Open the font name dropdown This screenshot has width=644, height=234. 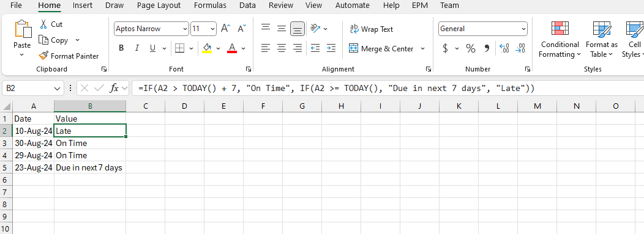coord(185,29)
